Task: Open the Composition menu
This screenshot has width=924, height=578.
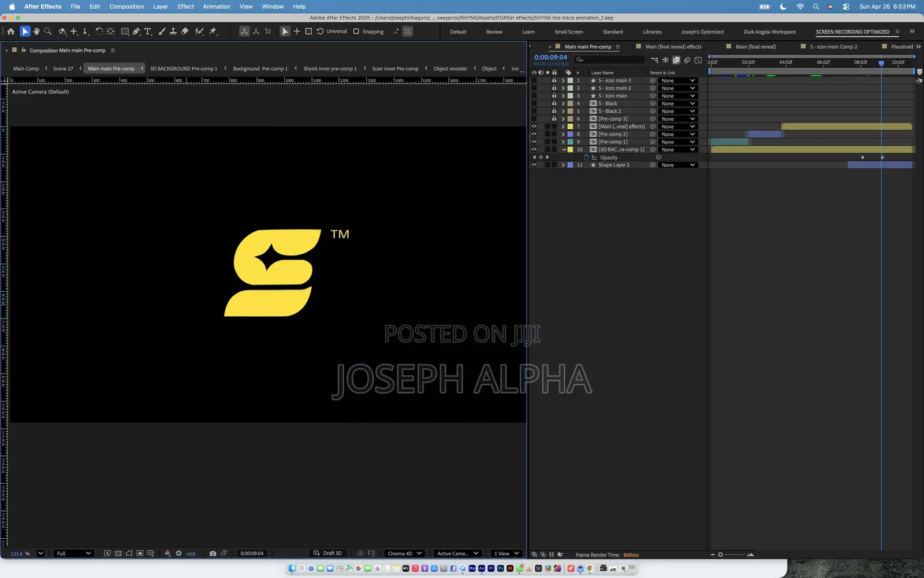Action: point(126,6)
